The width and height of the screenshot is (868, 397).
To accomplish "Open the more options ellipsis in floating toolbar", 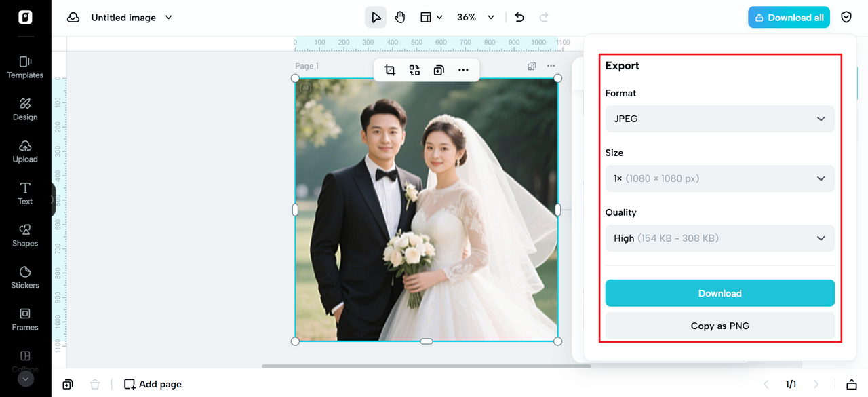I will click(x=463, y=70).
